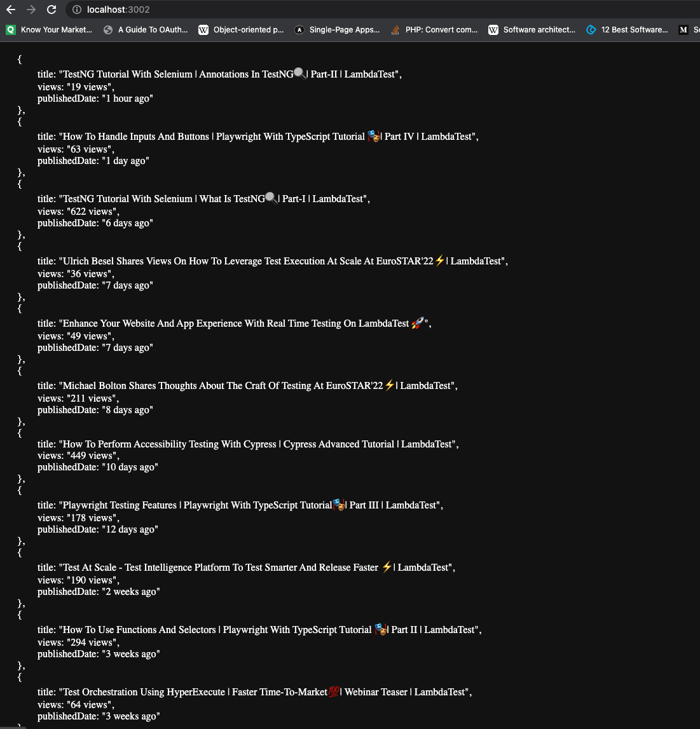Click the Wikipedia icon on Software architect bookmark
The image size is (700, 729).
tap(493, 29)
